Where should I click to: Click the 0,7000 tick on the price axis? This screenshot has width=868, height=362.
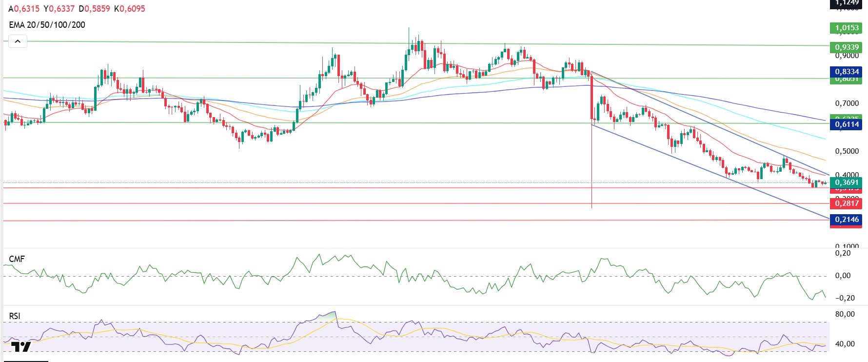[847, 103]
